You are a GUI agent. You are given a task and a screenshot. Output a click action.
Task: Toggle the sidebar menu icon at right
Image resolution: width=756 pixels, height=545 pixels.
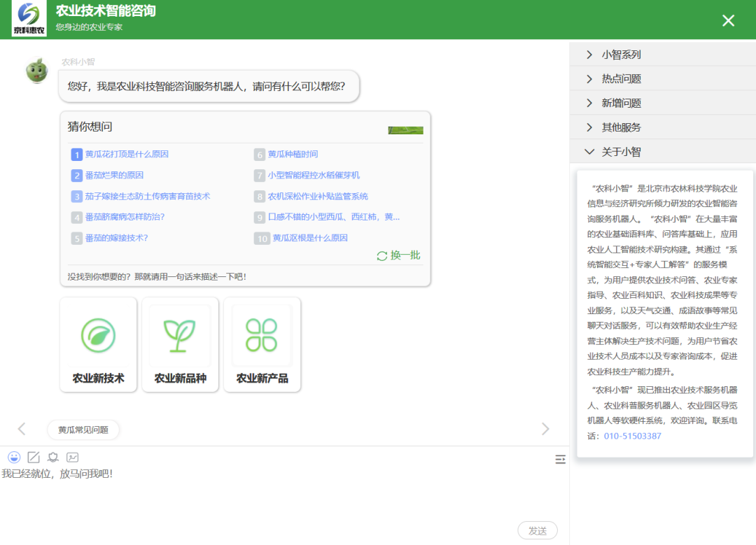point(560,459)
